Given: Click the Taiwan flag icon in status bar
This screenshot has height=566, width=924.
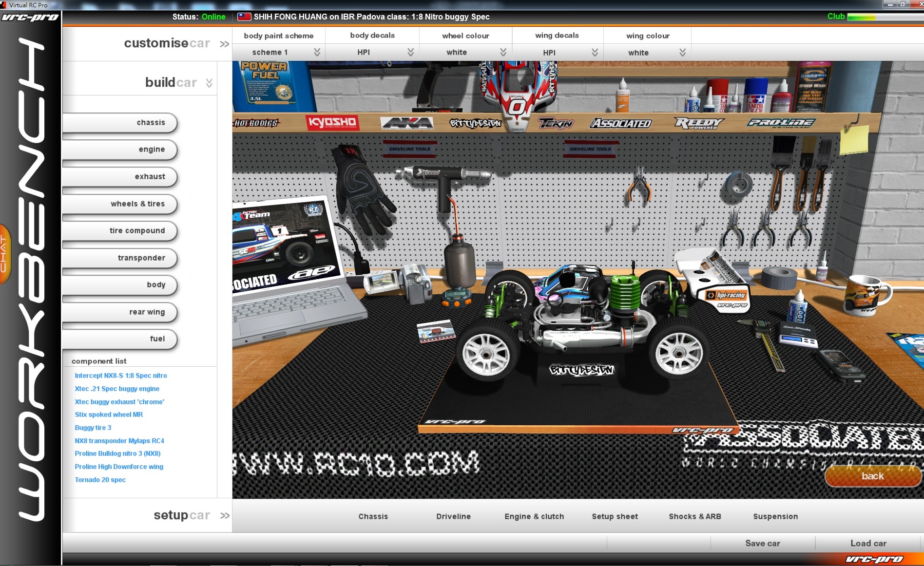Looking at the screenshot, I should point(244,17).
